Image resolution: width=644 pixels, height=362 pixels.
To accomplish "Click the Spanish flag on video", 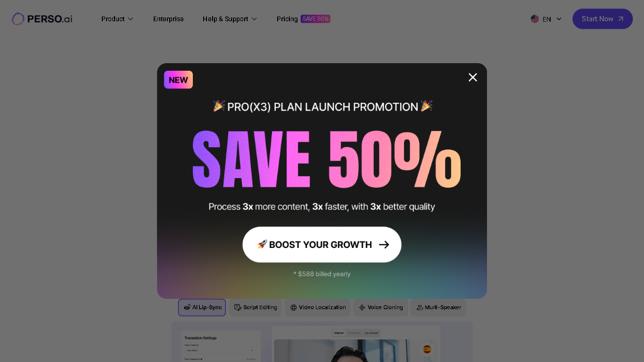I will coord(427,349).
